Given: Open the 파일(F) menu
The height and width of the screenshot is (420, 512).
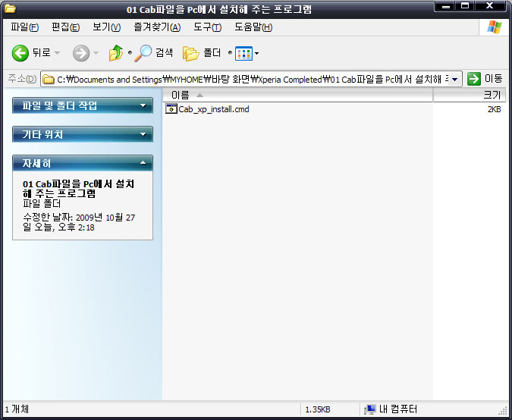Looking at the screenshot, I should pos(25,27).
